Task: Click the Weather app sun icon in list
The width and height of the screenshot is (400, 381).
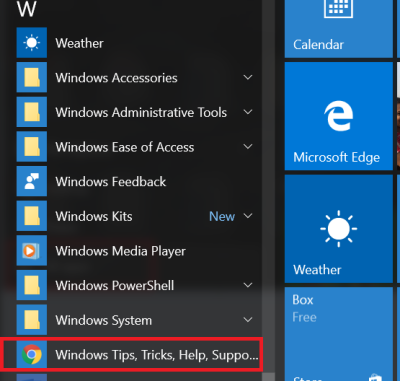Action: point(32,43)
